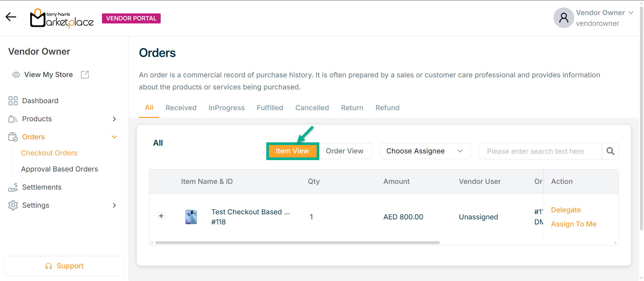Click the Assign To Me link
The width and height of the screenshot is (644, 281).
pyautogui.click(x=574, y=224)
